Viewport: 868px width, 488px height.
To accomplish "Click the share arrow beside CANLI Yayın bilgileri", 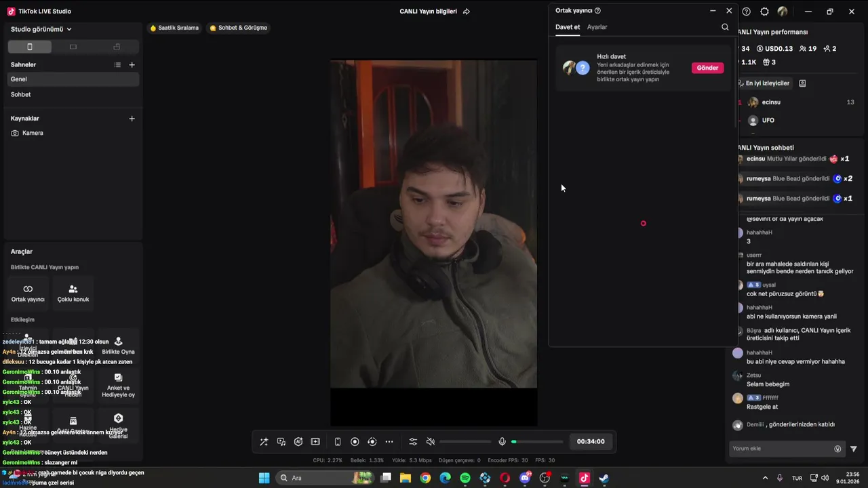I will click(x=466, y=12).
